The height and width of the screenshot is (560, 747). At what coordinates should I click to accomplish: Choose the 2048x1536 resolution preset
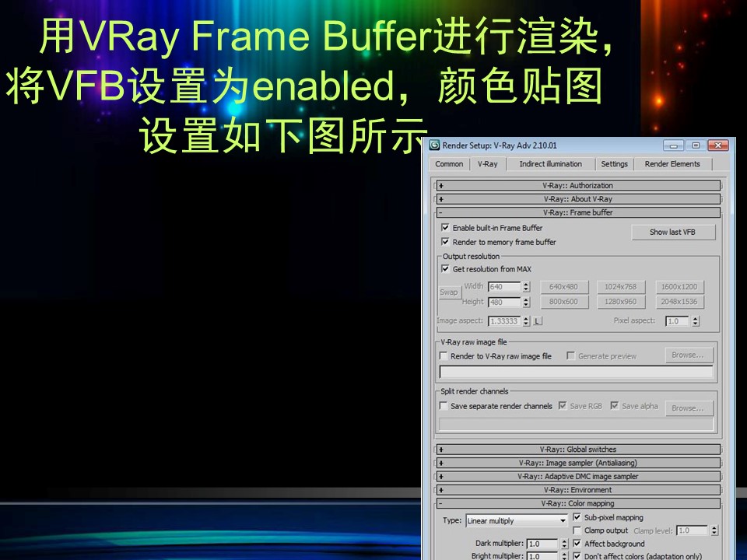[x=679, y=302]
